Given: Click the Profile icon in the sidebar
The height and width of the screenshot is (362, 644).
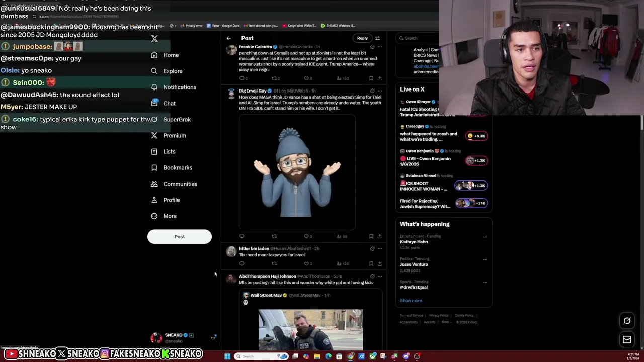Looking at the screenshot, I should tap(154, 200).
